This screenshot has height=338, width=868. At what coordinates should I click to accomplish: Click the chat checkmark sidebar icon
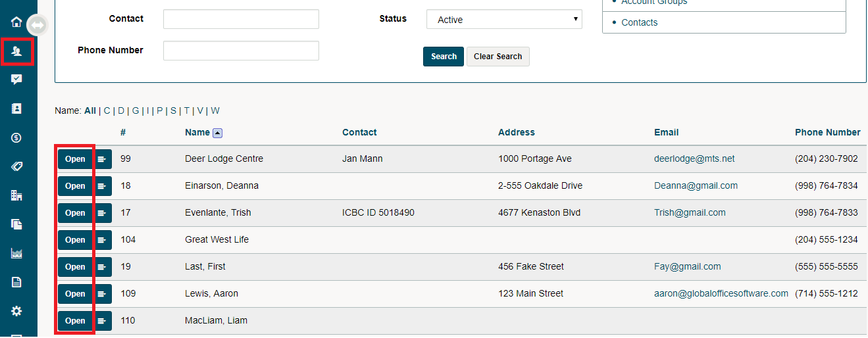point(17,80)
